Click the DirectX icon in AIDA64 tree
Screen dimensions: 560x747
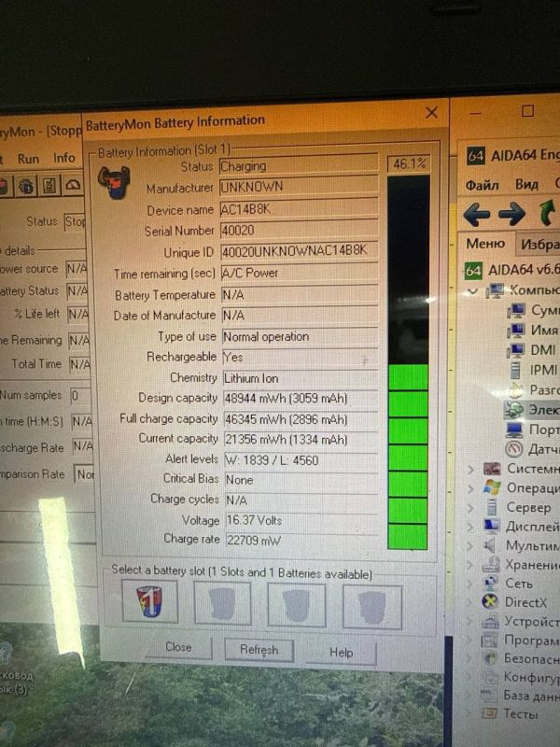[490, 602]
